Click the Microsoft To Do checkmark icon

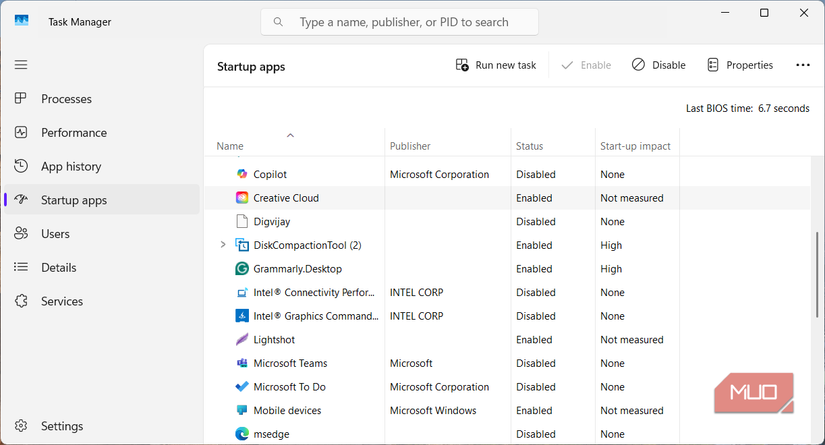pos(242,387)
